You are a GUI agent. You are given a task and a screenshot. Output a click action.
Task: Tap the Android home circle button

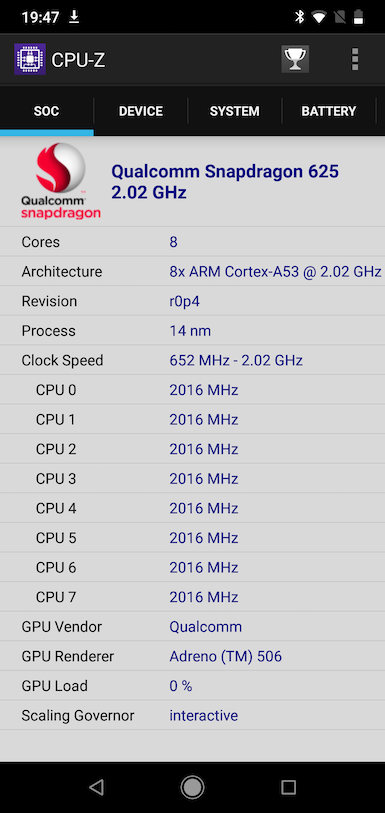192,788
